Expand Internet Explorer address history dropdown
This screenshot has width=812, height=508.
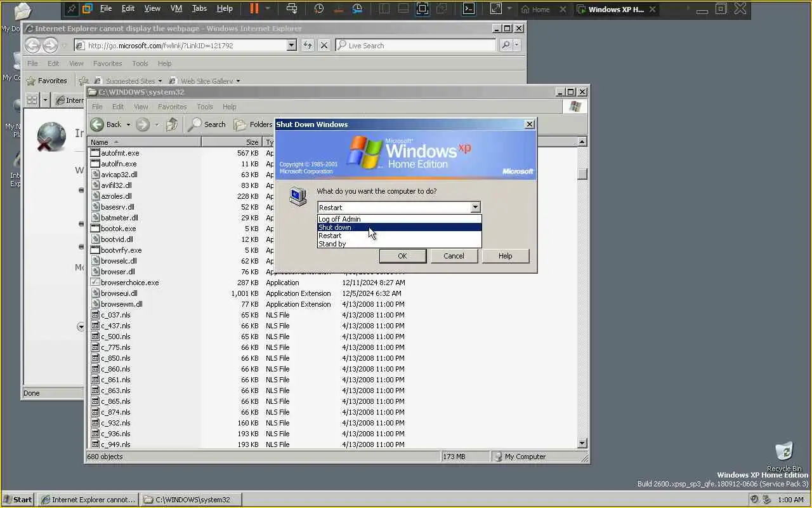(x=292, y=46)
